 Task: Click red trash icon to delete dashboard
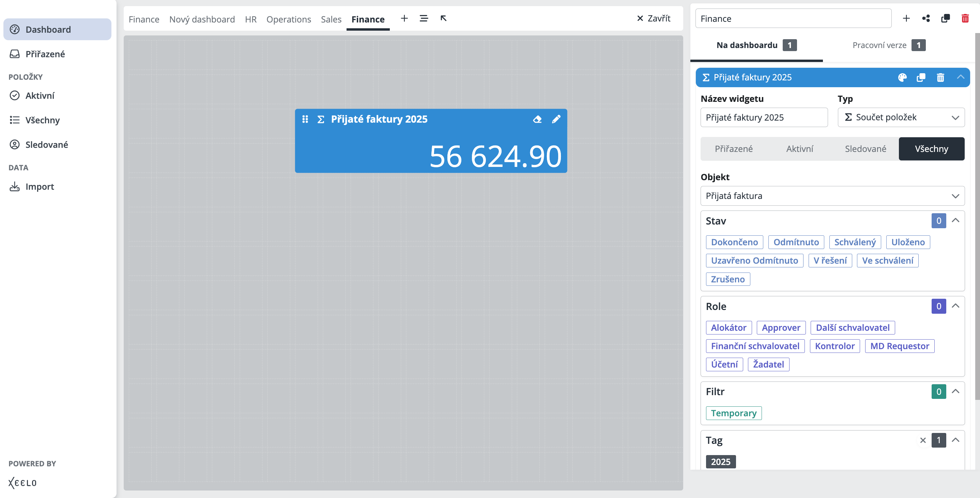click(965, 18)
